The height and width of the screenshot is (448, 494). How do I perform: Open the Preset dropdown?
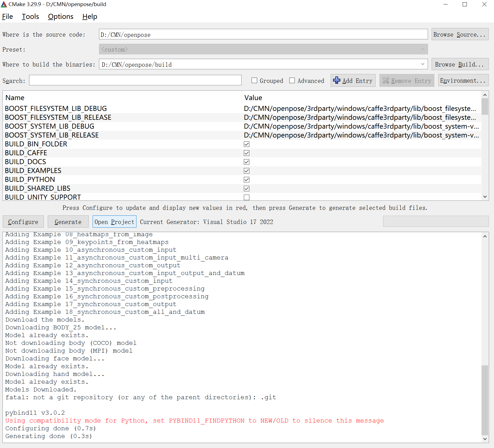423,49
